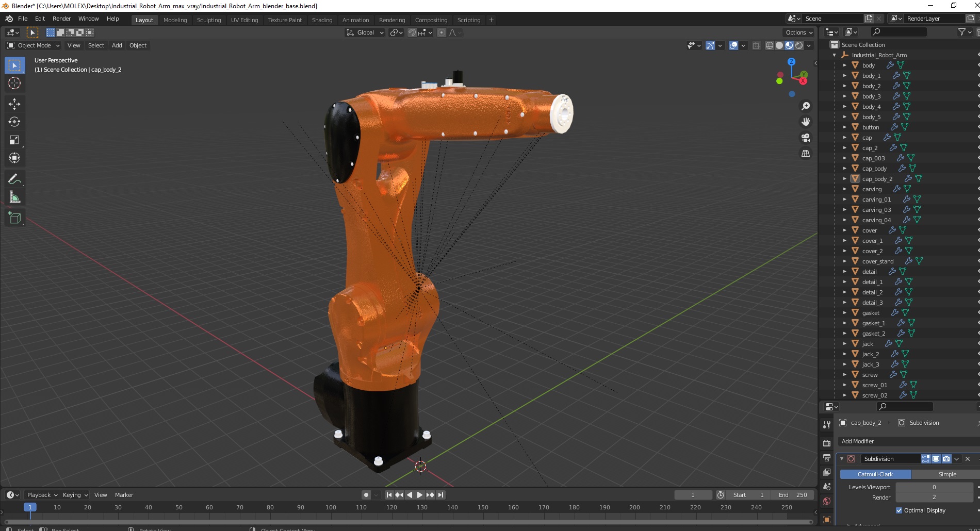Play animation forward
The height and width of the screenshot is (531, 980).
point(420,495)
